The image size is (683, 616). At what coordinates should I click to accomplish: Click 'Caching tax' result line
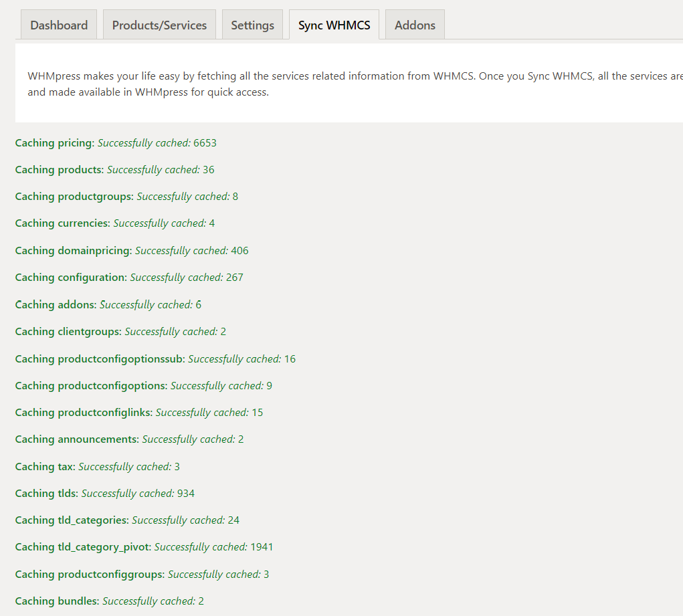click(98, 467)
